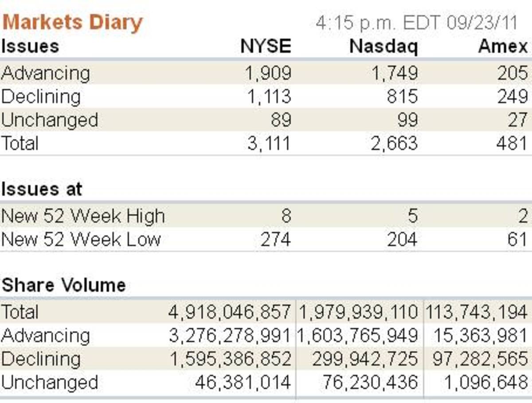532x403 pixels.
Task: Click the "Issues at" section heading
Action: point(42,189)
